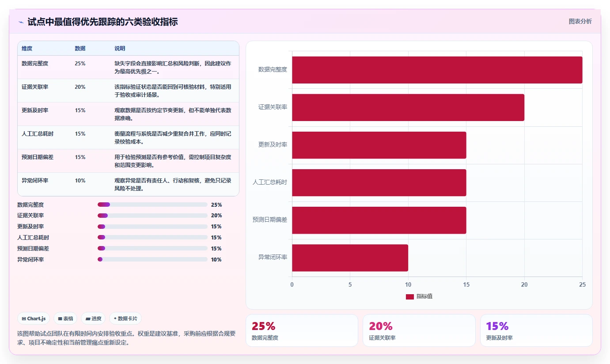This screenshot has width=610, height=364.
Task: Click the description starting 衡量流程与系统
Action: 173,137
